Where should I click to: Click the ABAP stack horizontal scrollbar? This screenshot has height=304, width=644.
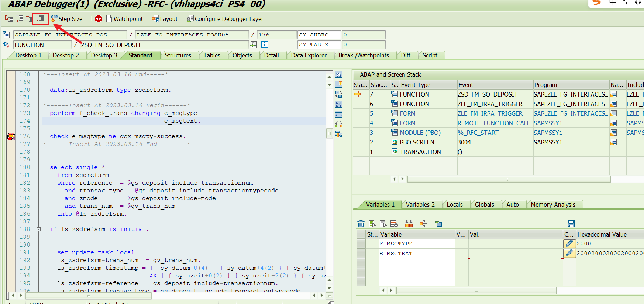(x=509, y=179)
